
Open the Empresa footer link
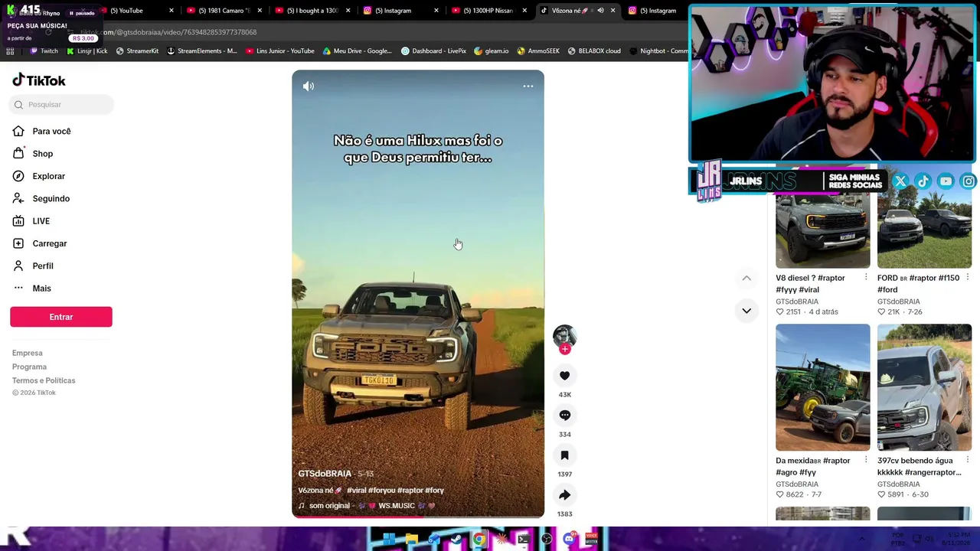[x=28, y=354]
